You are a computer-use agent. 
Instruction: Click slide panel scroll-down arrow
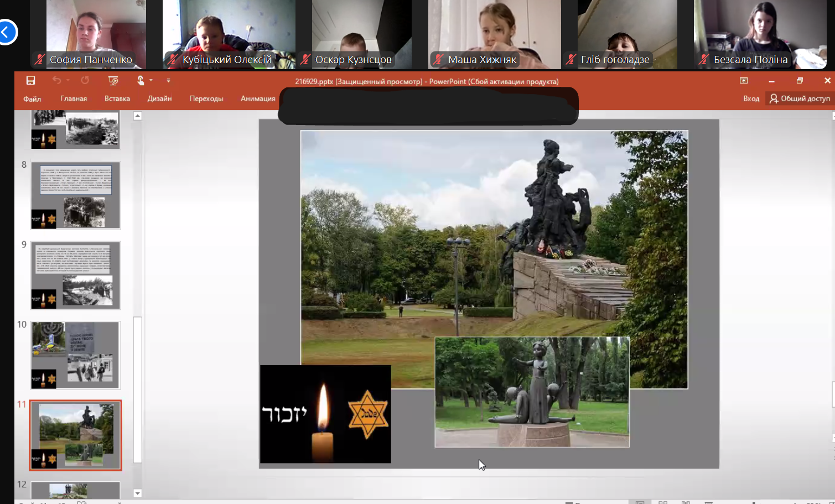pos(138,493)
